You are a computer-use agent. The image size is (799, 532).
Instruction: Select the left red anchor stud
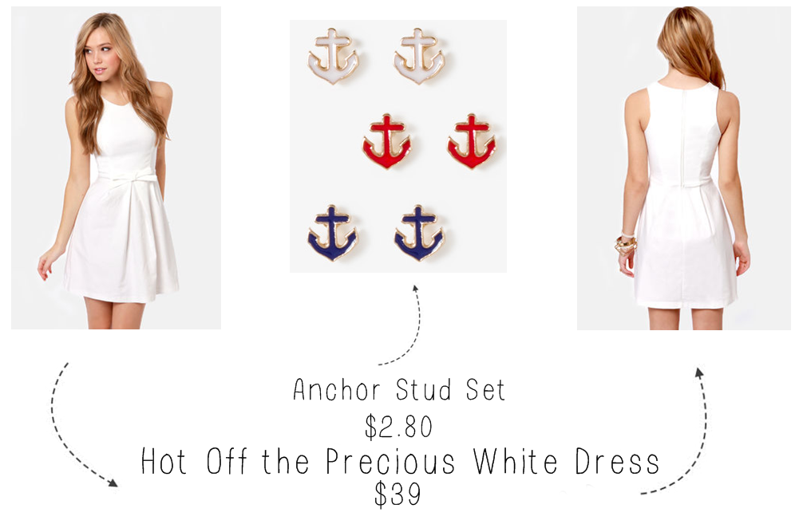[x=387, y=141]
